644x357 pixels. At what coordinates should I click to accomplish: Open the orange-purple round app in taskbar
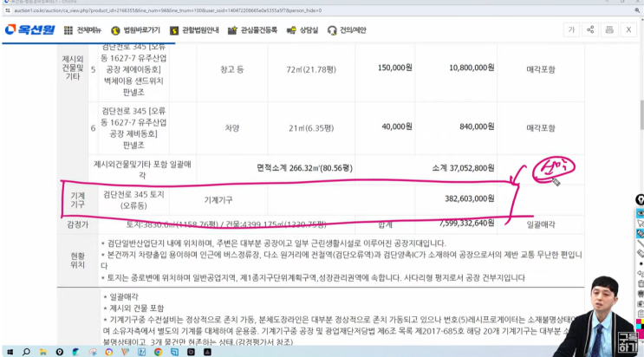tap(109, 352)
